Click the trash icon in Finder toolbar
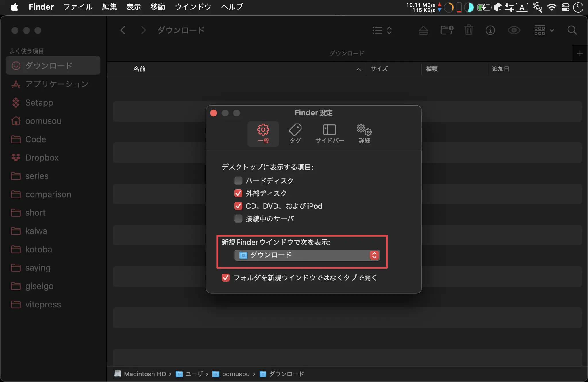This screenshot has width=588, height=382. (x=469, y=30)
